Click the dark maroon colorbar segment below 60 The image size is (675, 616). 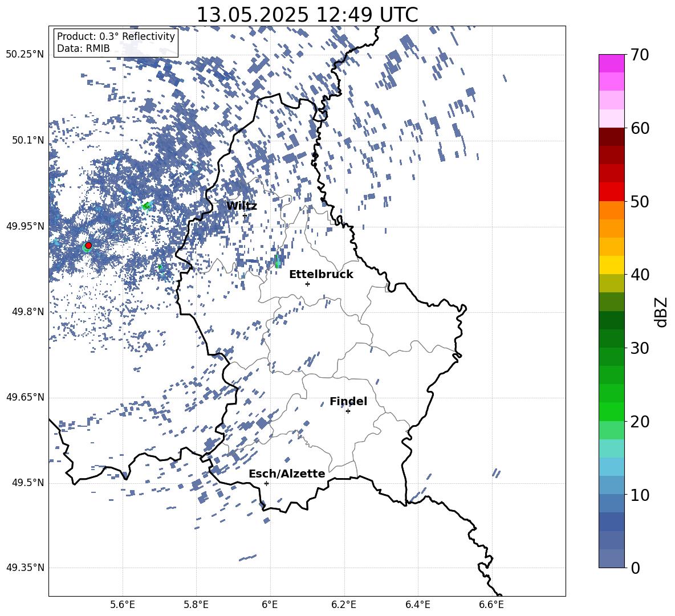pyautogui.click(x=611, y=137)
